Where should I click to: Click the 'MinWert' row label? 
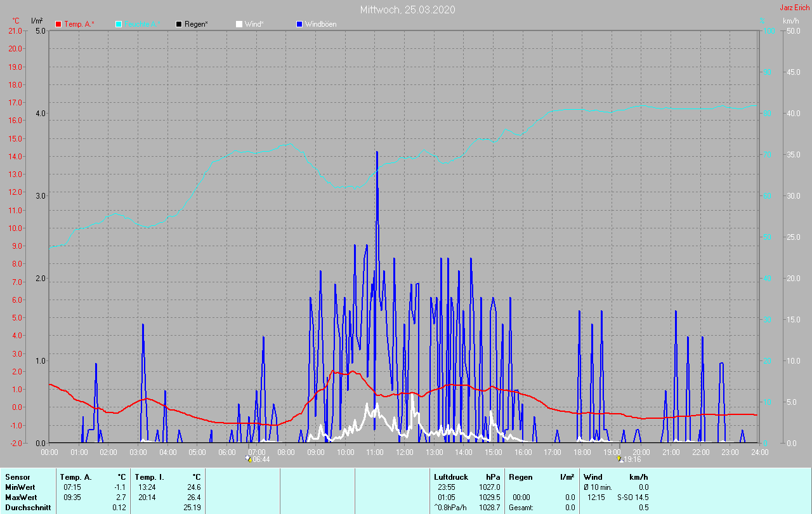click(20, 487)
